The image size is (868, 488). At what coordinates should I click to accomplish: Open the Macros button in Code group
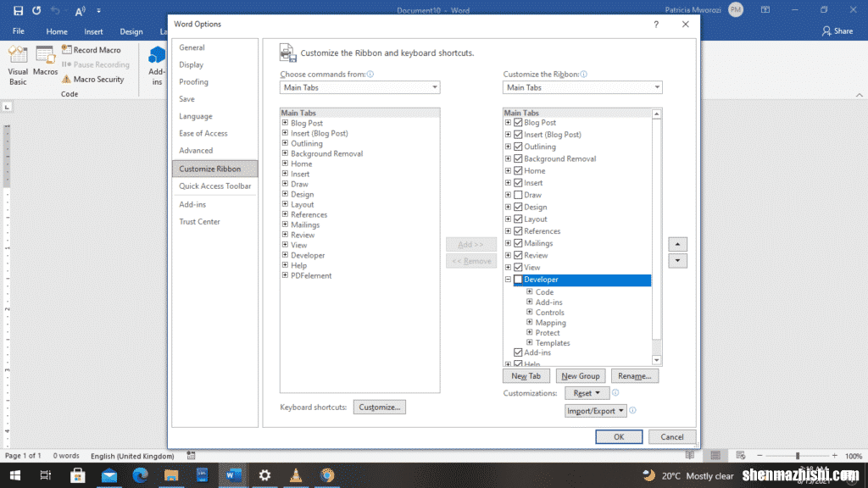46,62
